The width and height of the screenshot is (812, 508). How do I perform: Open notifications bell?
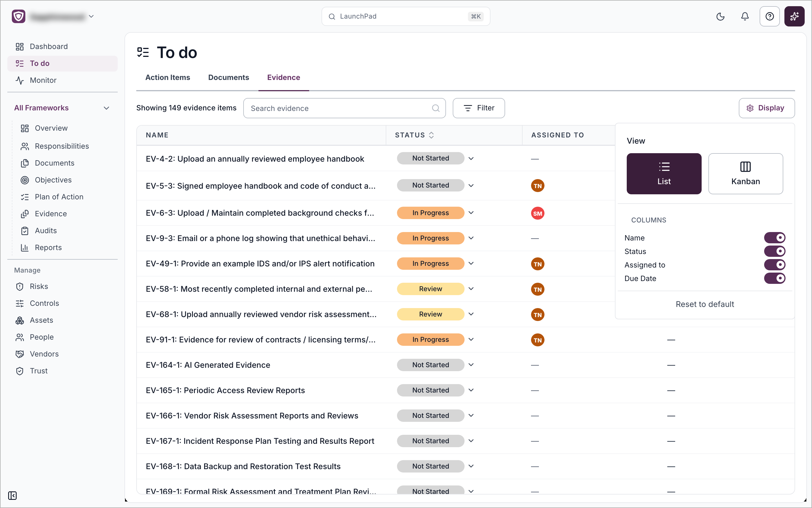[x=745, y=16]
